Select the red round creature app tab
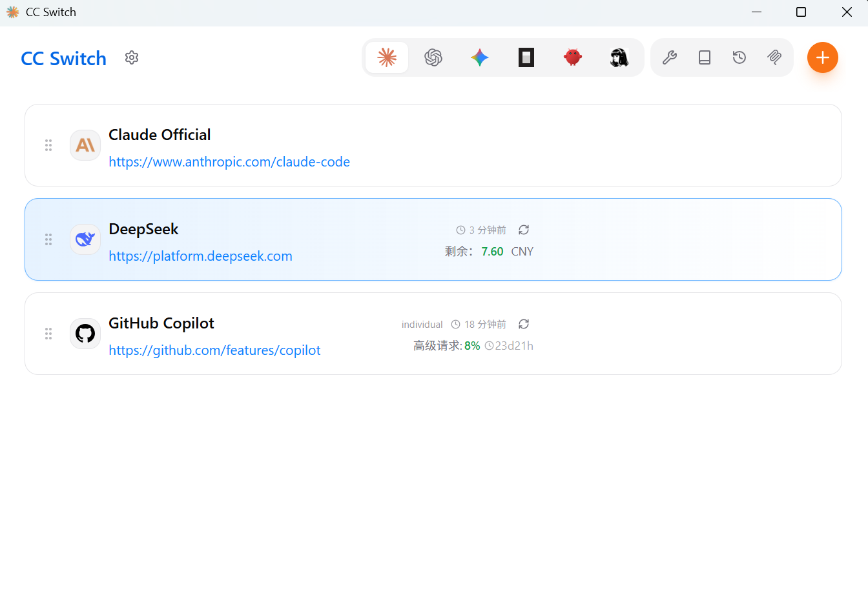The image size is (868, 604). point(573,57)
